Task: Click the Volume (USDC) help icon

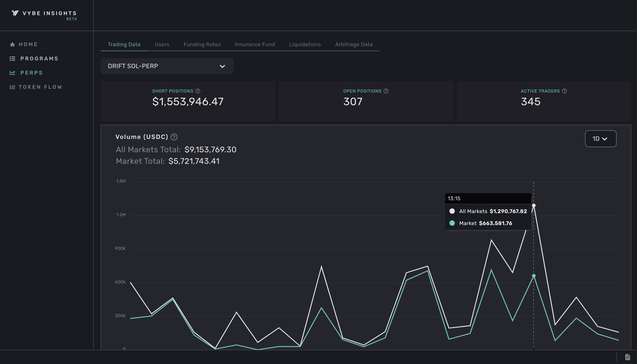Action: [174, 137]
